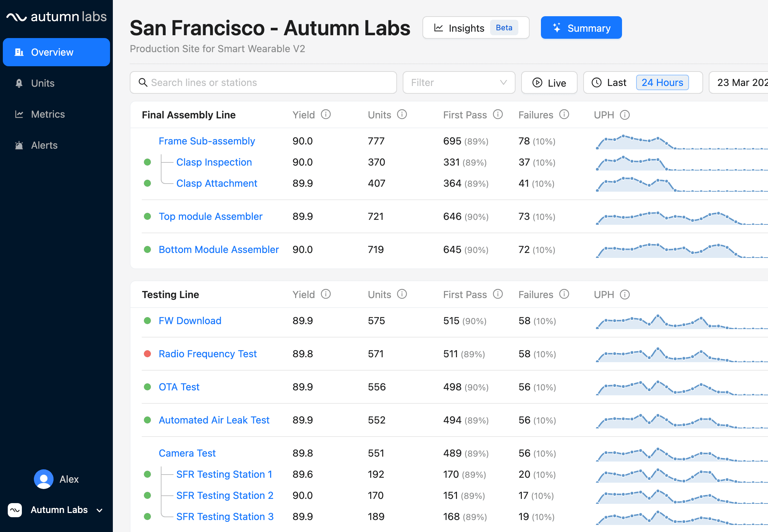The height and width of the screenshot is (532, 768).
Task: Click the 646 (90%) first pass value
Action: tap(466, 216)
